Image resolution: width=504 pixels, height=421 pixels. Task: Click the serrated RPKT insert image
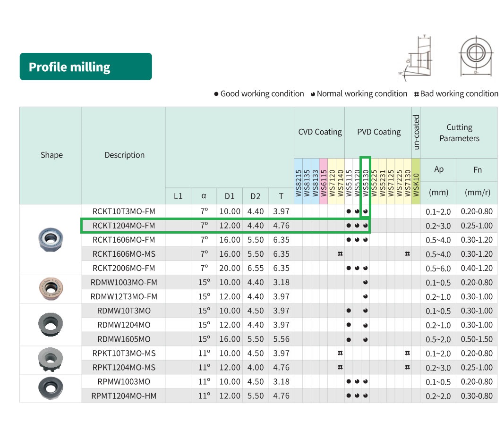(x=51, y=360)
